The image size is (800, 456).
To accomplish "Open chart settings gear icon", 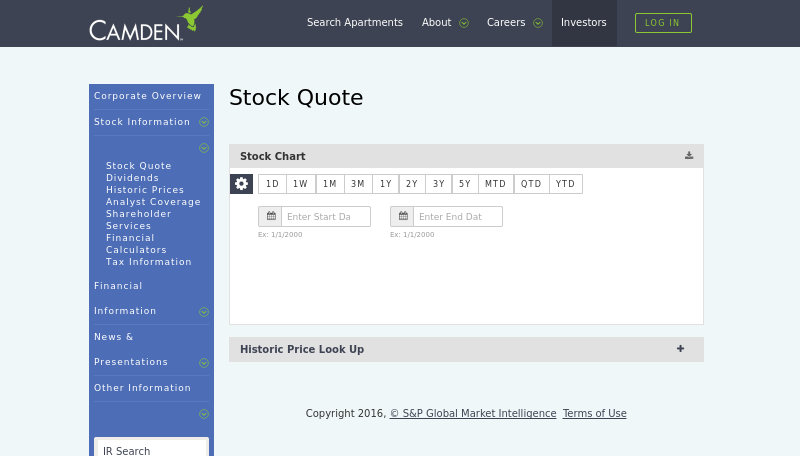I will (x=241, y=184).
